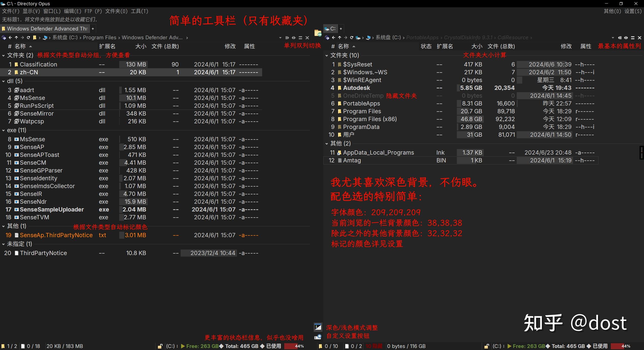The height and width of the screenshot is (350, 644).
Task: Click the + button to open new tab
Action: pyautogui.click(x=93, y=28)
